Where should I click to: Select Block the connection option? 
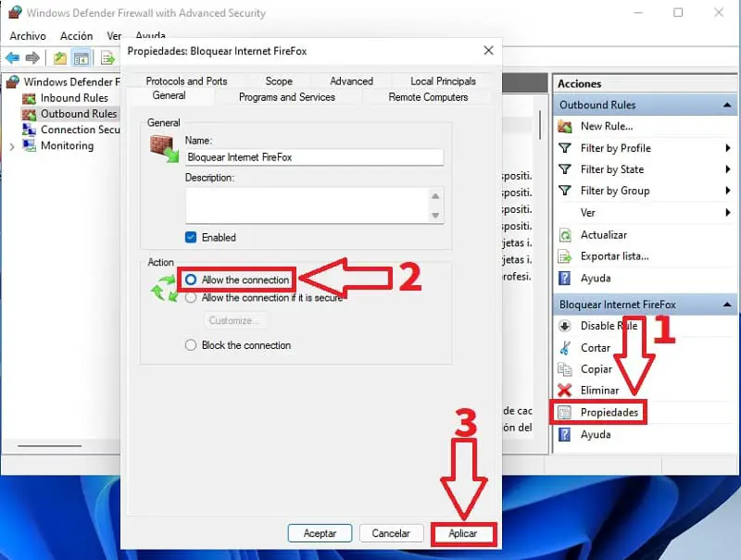[x=191, y=345]
